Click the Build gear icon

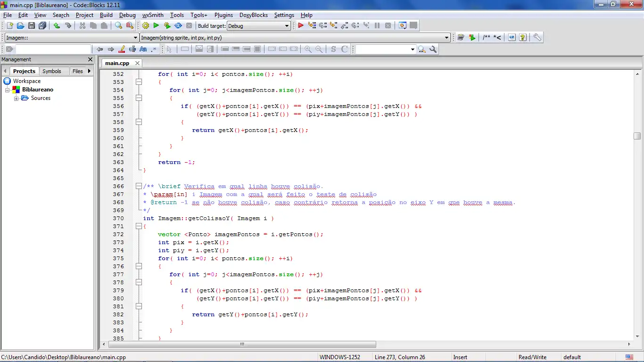[x=145, y=25]
